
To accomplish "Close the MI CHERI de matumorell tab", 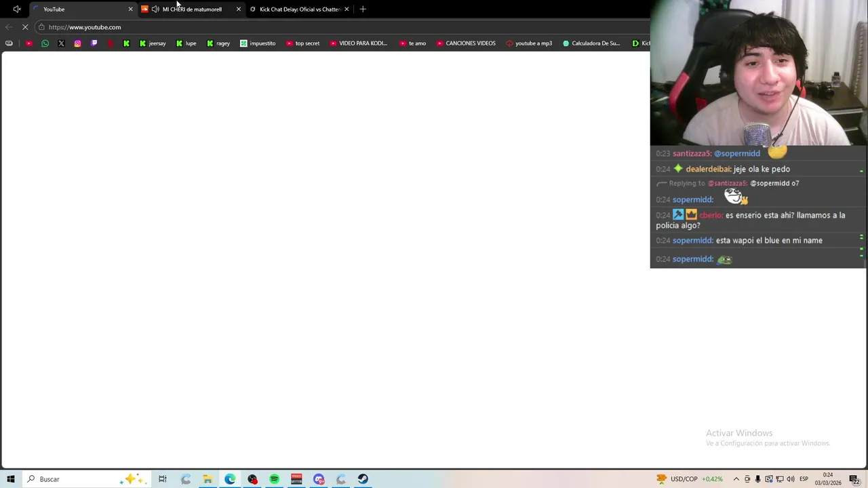I will click(238, 9).
